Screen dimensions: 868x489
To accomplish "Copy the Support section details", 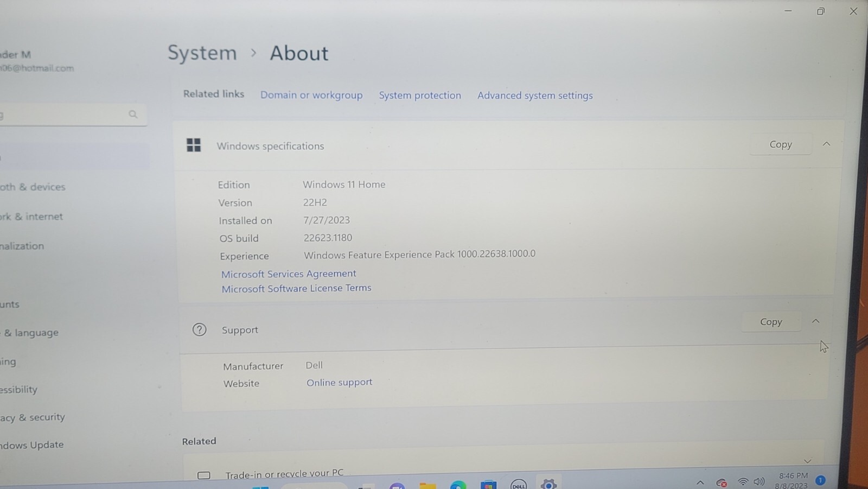I will [771, 322].
